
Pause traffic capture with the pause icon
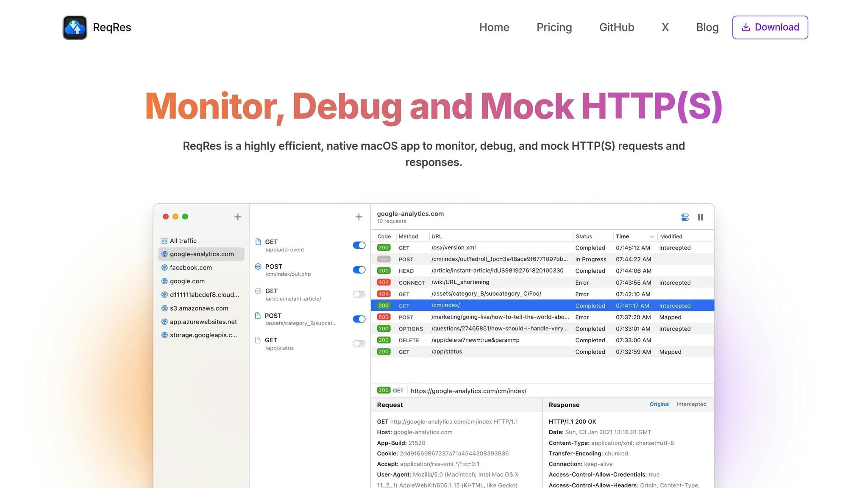pyautogui.click(x=701, y=217)
